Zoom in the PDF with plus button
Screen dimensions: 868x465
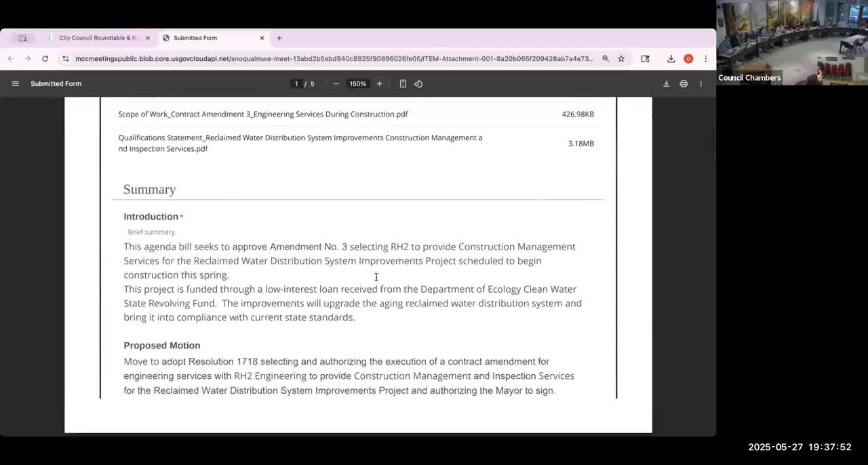[379, 83]
